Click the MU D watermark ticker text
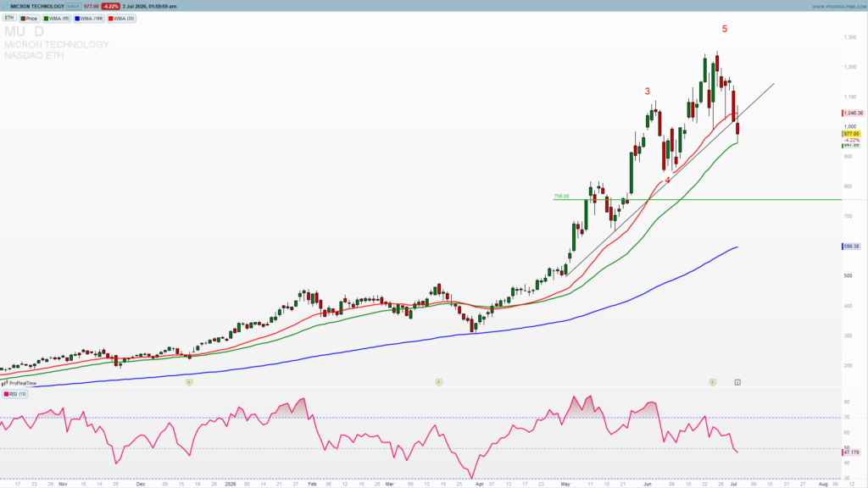Viewport: 868px width, 488px height. 24,31
